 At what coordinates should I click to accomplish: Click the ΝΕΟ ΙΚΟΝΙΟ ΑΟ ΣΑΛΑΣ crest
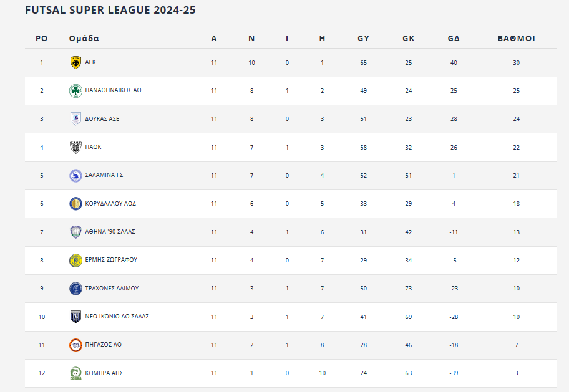pyautogui.click(x=75, y=317)
